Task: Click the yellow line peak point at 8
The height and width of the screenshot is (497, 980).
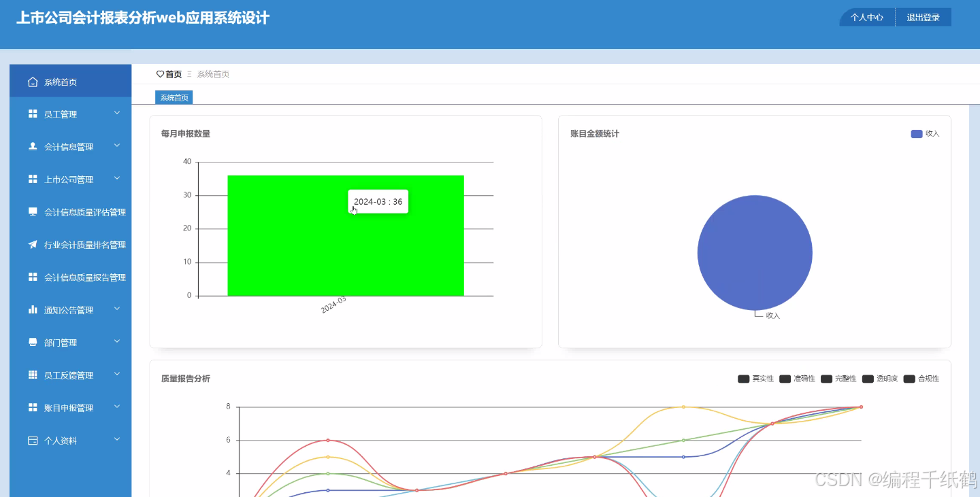Action: coord(683,407)
